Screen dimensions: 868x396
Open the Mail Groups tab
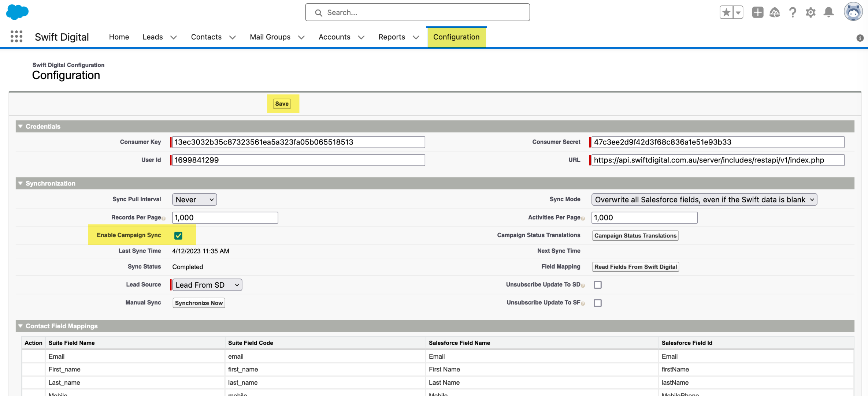pyautogui.click(x=270, y=37)
